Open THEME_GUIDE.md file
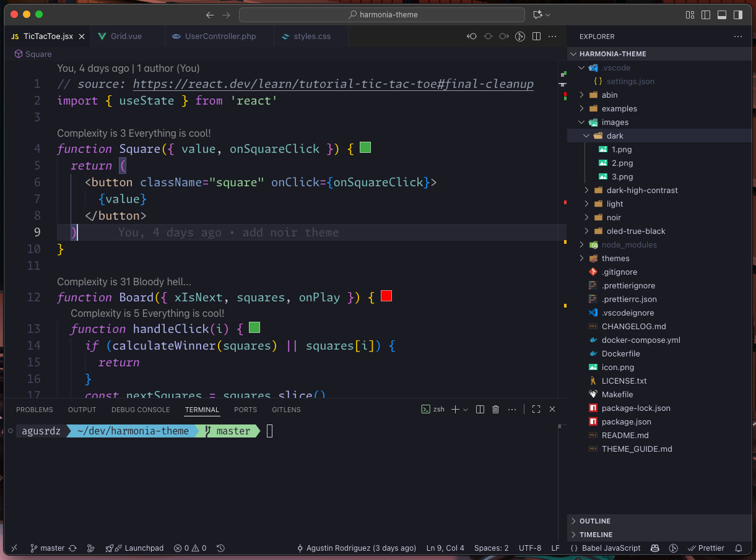This screenshot has width=756, height=560. (x=659, y=449)
